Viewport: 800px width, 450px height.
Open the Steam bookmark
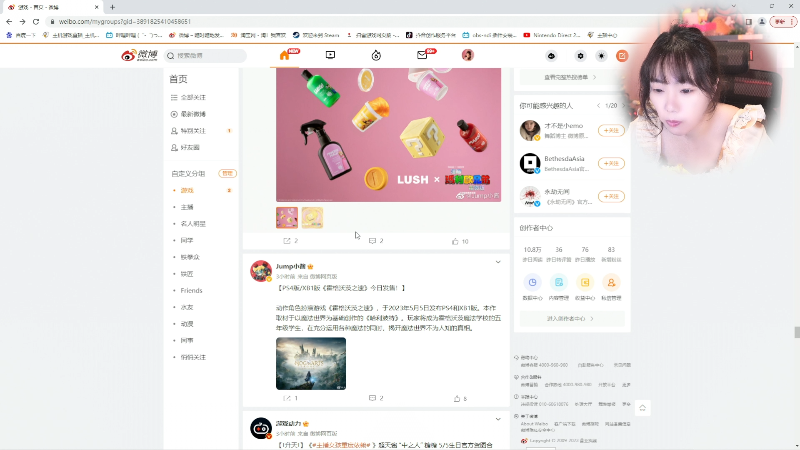316,35
